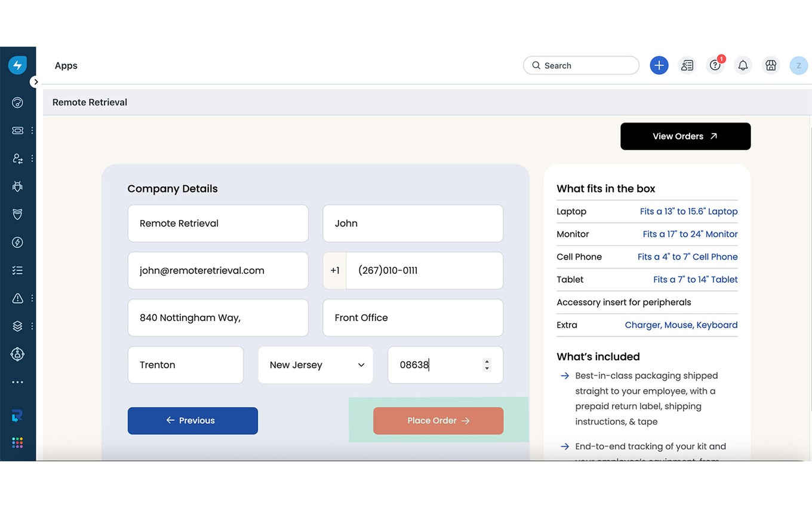Click the phone number field (267)010-0111
This screenshot has height=508, width=812.
(425, 271)
